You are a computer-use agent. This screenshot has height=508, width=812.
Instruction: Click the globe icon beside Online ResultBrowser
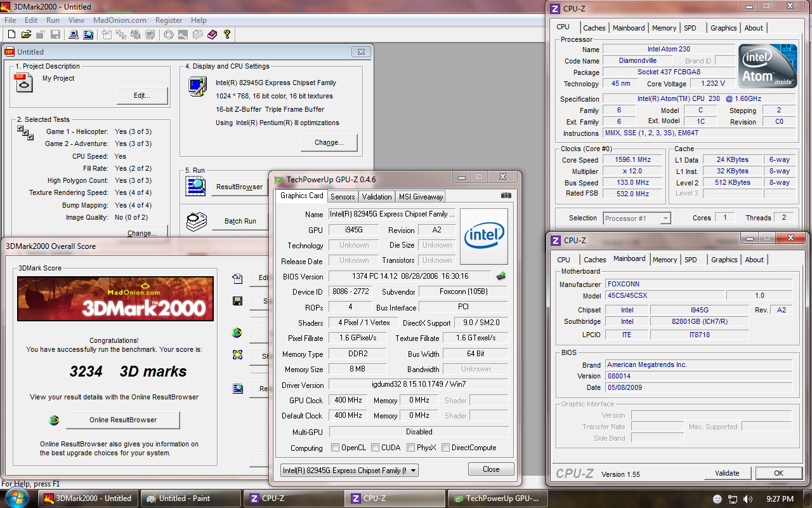54,420
